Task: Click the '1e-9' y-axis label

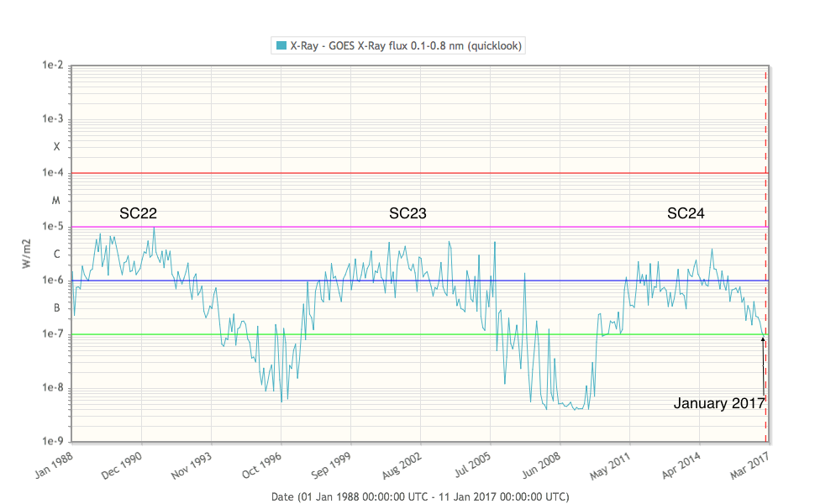Action: pyautogui.click(x=52, y=442)
